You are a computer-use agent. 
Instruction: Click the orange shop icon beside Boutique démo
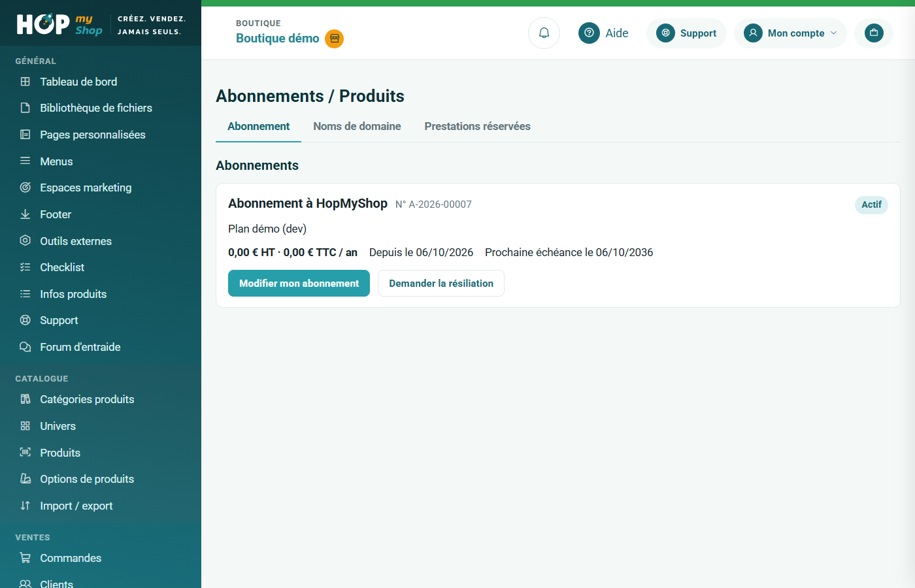click(335, 39)
